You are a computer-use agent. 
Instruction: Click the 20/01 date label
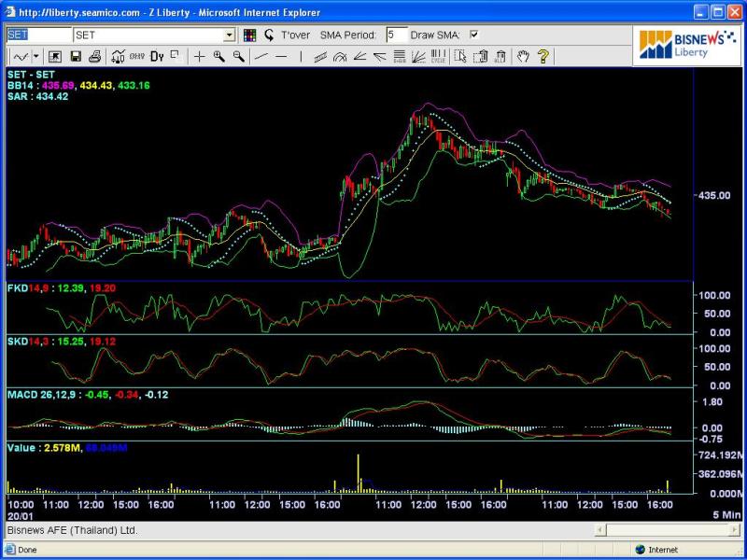pyautogui.click(x=20, y=516)
